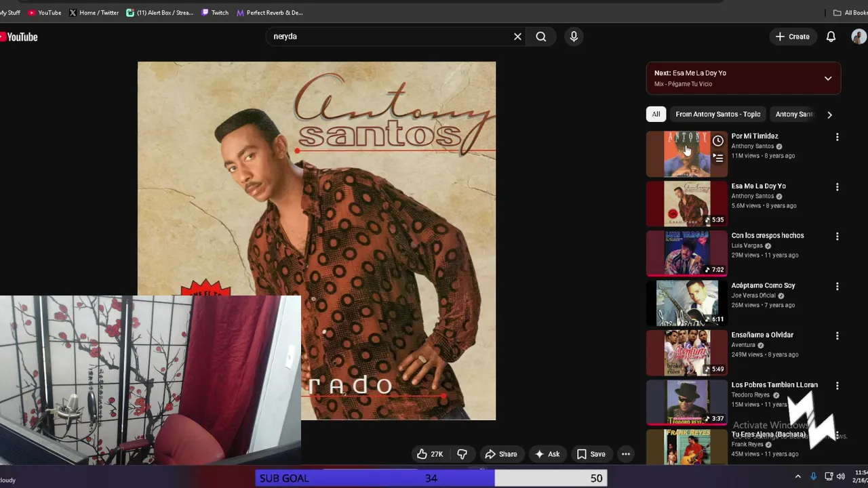Open options for Por Mi Timidez
The width and height of the screenshot is (868, 488).
pyautogui.click(x=837, y=137)
